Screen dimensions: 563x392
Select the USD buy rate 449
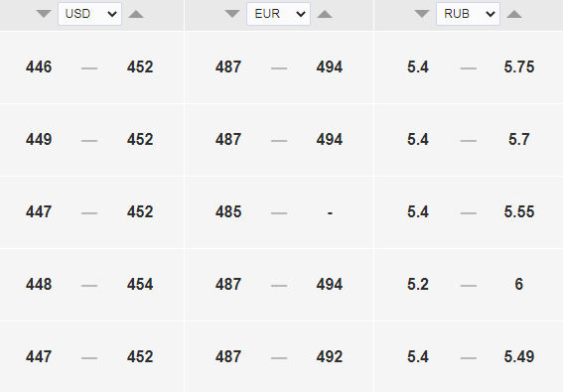[39, 140]
